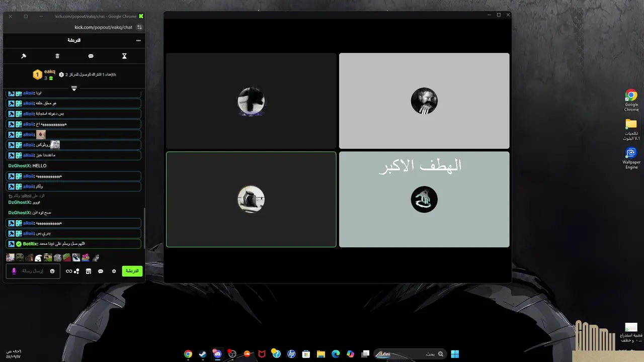Open Chrome from the taskbar

tap(188, 354)
